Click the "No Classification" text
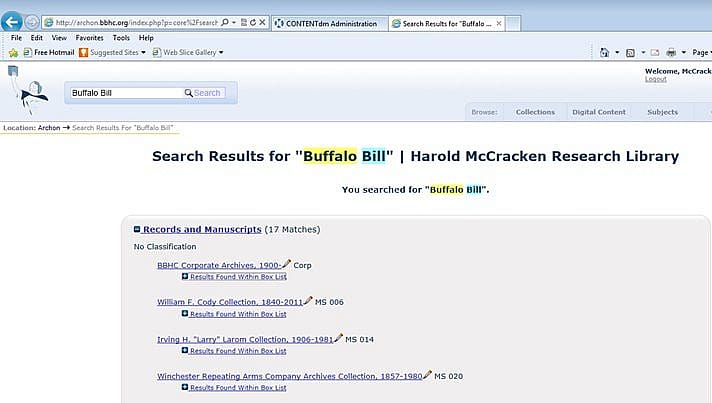Viewport: 712px width, 403px height. pyautogui.click(x=165, y=246)
